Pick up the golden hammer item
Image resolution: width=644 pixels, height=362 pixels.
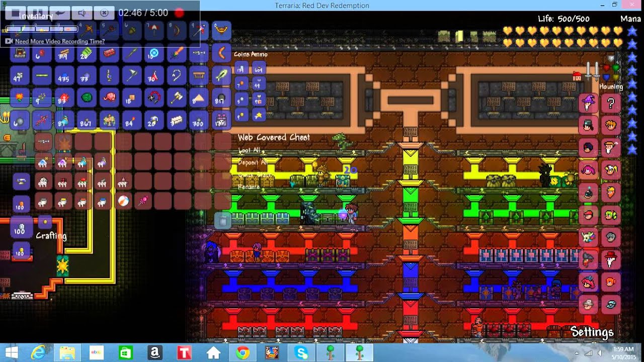[x=177, y=98]
